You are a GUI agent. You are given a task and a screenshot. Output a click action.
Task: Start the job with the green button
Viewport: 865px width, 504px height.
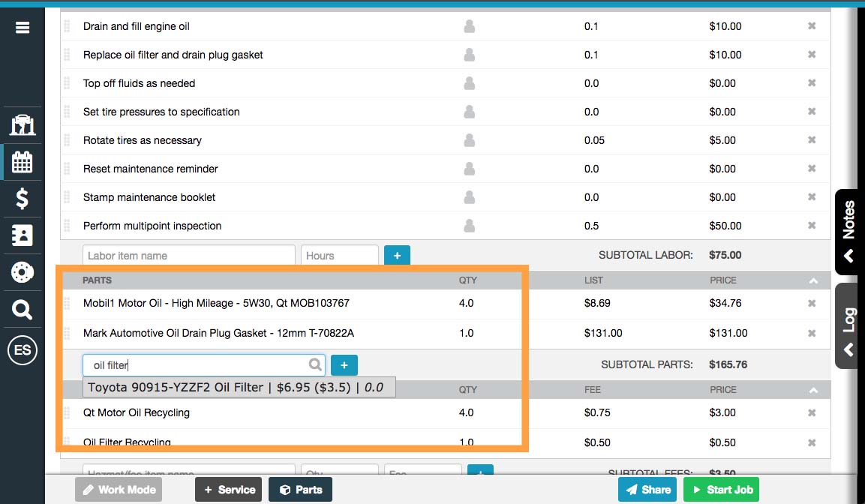[x=721, y=489]
